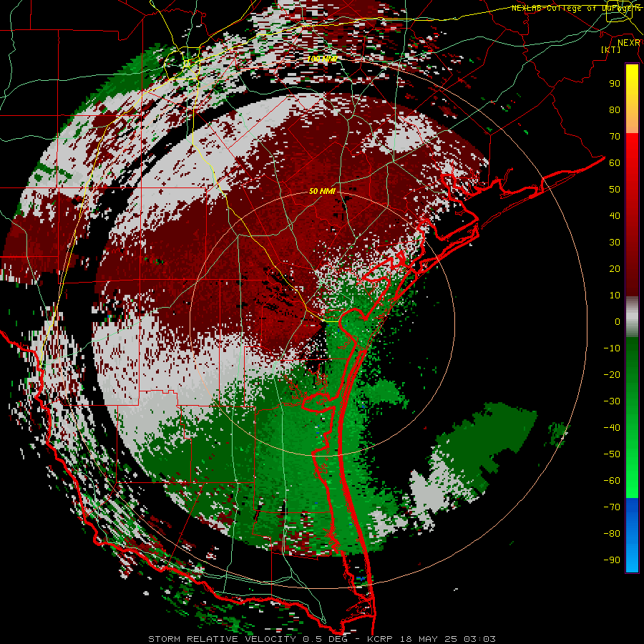Click the positive 50 knot scale label
The height and width of the screenshot is (644, 644).
pyautogui.click(x=615, y=190)
